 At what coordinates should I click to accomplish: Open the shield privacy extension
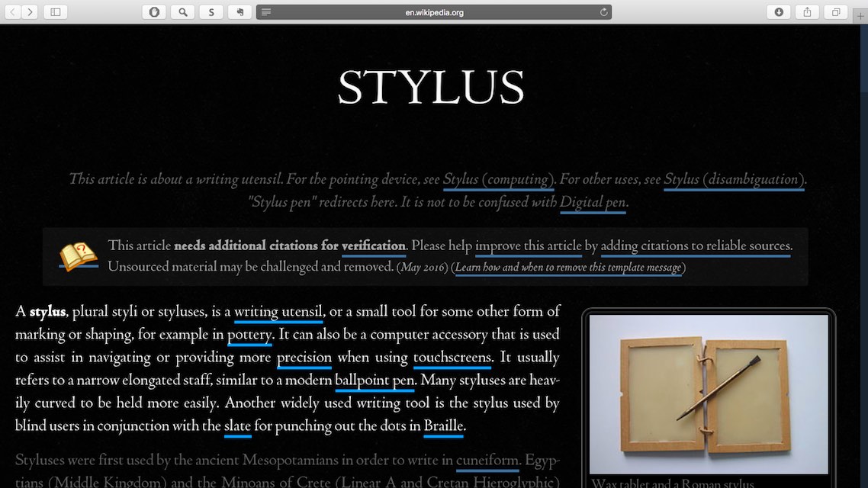(154, 12)
